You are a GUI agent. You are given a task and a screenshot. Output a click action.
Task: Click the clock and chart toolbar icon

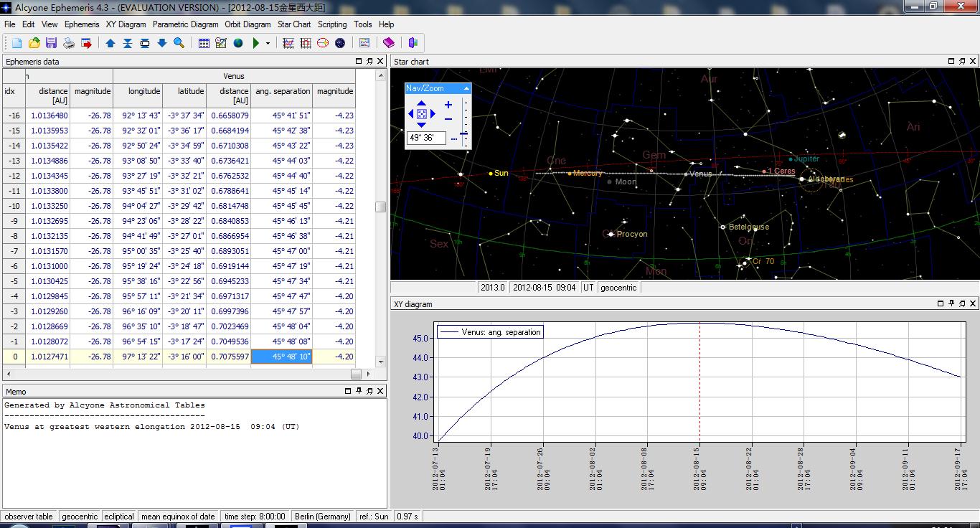pyautogui.click(x=221, y=43)
